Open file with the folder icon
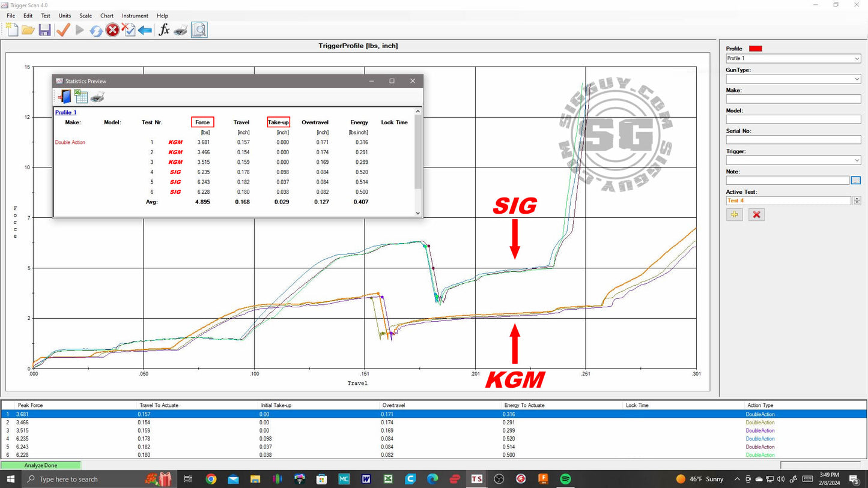Image resolution: width=868 pixels, height=488 pixels. (28, 29)
